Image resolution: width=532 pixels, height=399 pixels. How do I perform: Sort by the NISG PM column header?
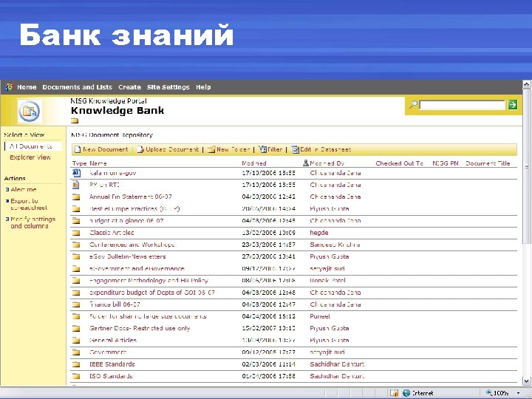tap(445, 163)
